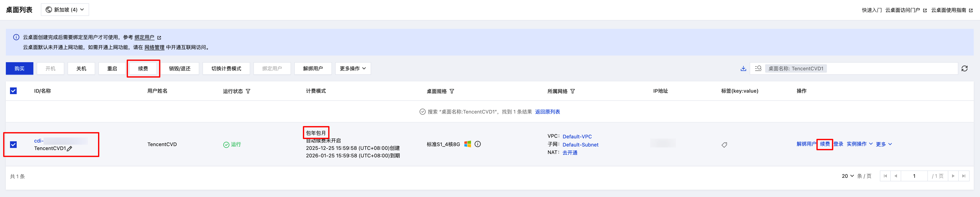
Task: Click the 续费 button in the toolbar
Action: 143,68
